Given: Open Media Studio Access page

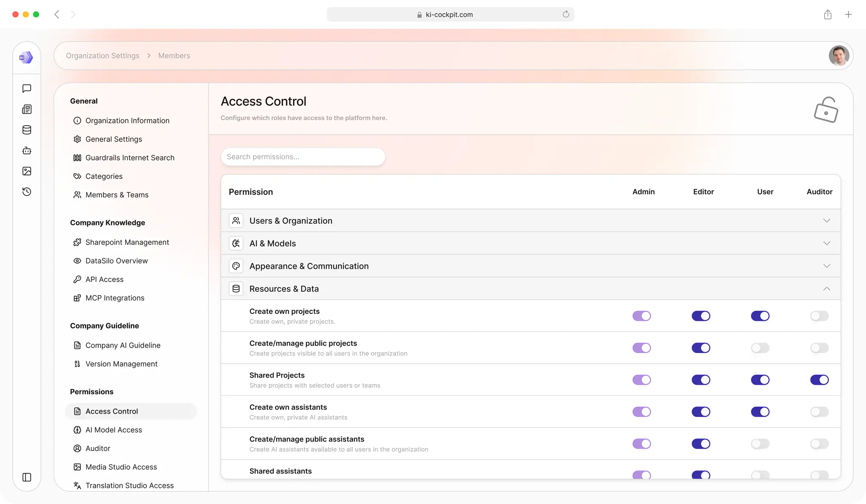Looking at the screenshot, I should click(115, 467).
